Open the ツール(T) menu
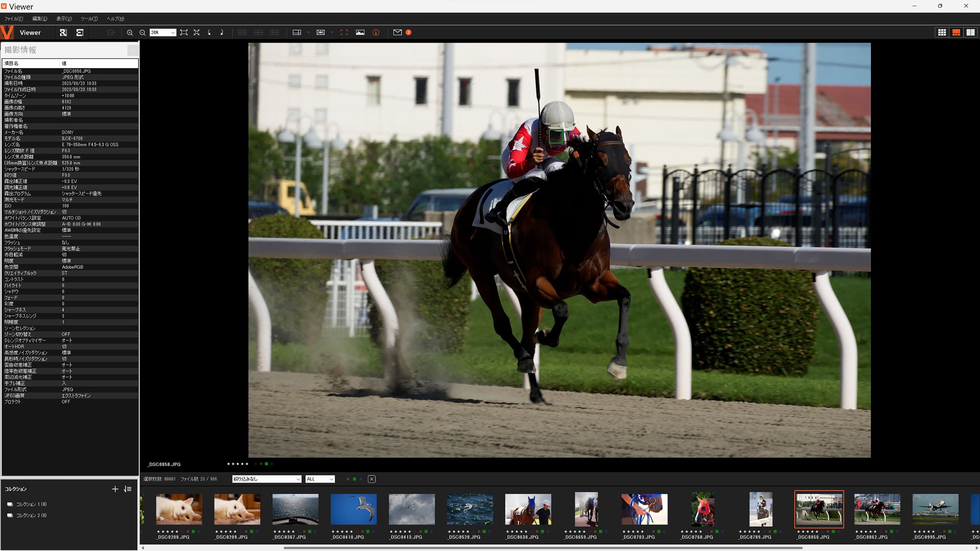The height and width of the screenshot is (551, 980). point(89,19)
